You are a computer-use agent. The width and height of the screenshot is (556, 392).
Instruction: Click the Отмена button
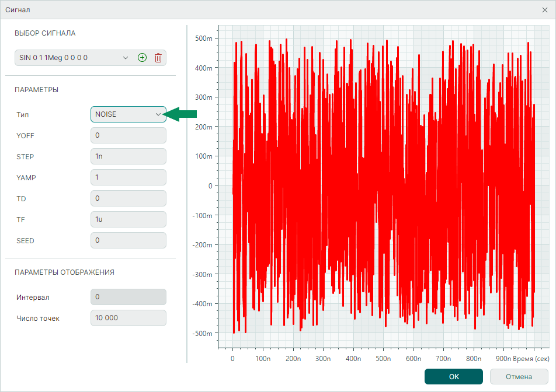(519, 377)
